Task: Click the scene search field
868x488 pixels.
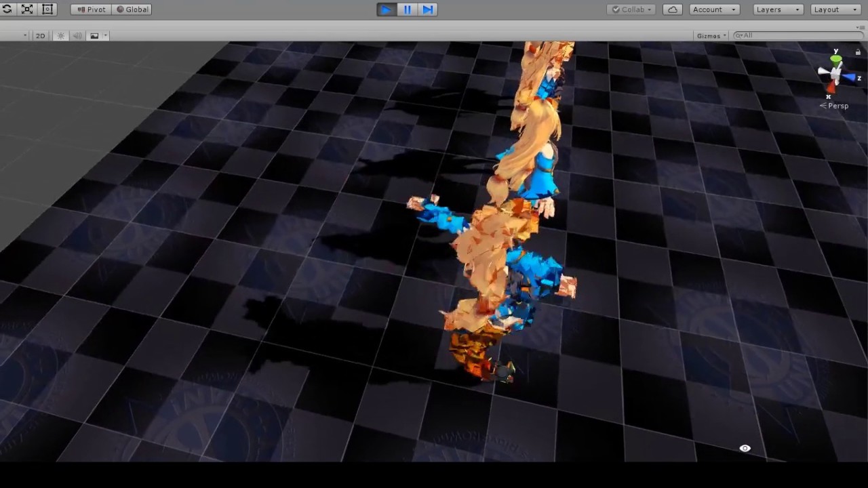Action: pyautogui.click(x=797, y=36)
